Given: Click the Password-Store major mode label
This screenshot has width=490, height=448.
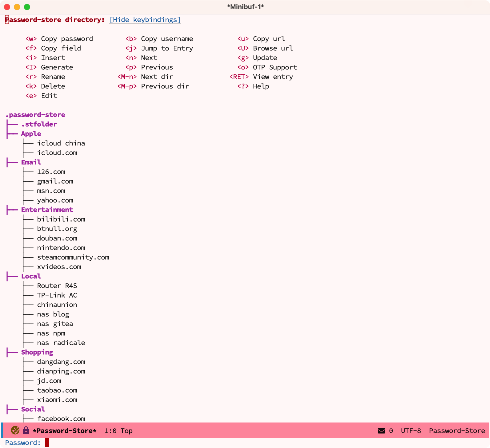Looking at the screenshot, I should point(457,430).
